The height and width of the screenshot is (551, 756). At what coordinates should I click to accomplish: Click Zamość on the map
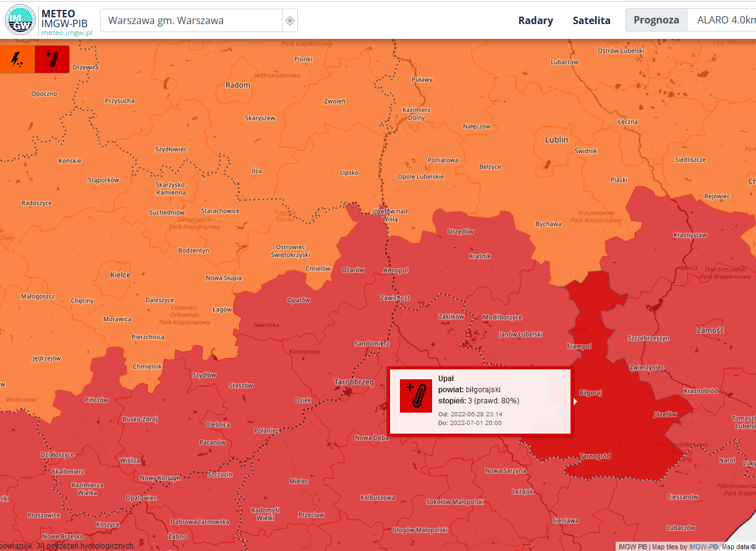710,330
